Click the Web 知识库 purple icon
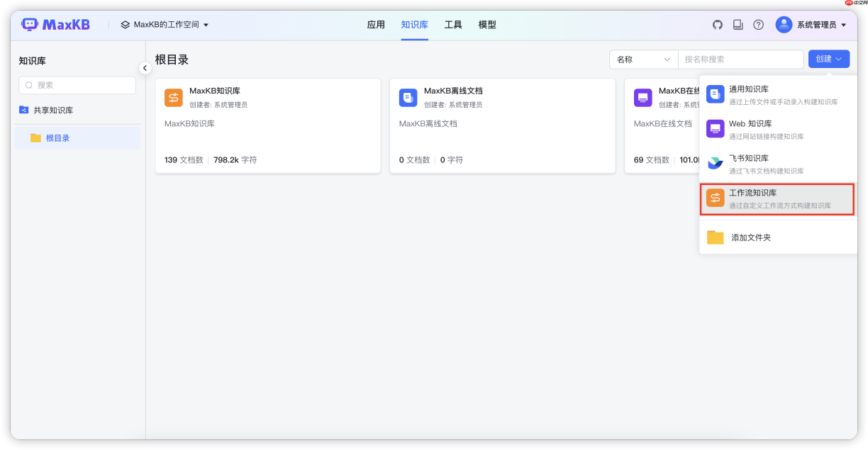This screenshot has height=450, width=868. click(x=716, y=129)
